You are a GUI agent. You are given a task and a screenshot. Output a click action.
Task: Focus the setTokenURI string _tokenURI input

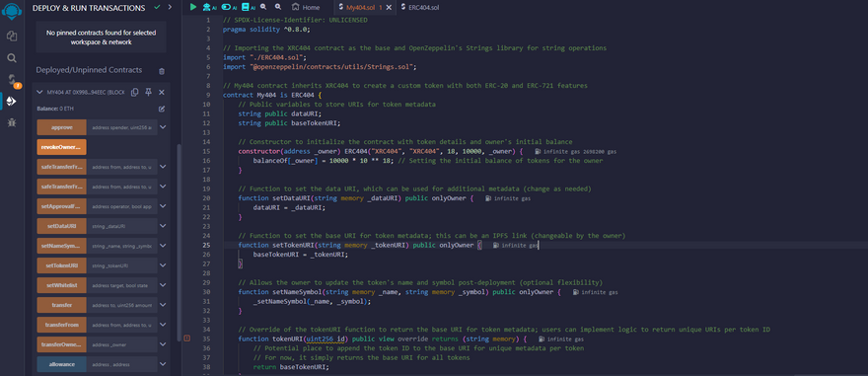(121, 265)
